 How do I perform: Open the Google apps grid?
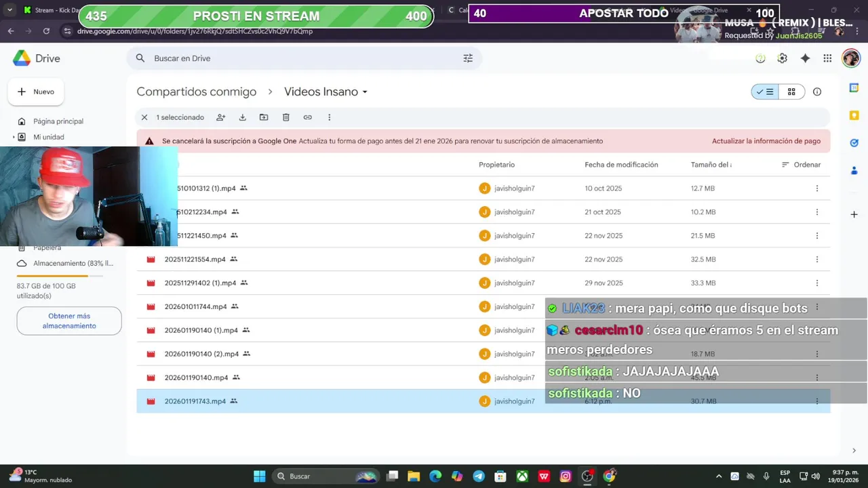[x=827, y=58]
